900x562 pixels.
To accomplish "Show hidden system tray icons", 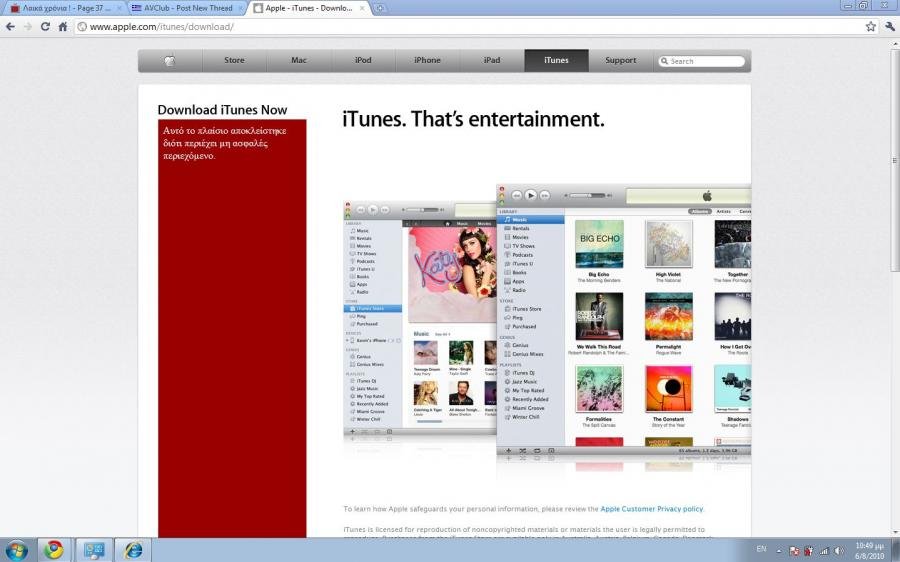I will point(780,550).
